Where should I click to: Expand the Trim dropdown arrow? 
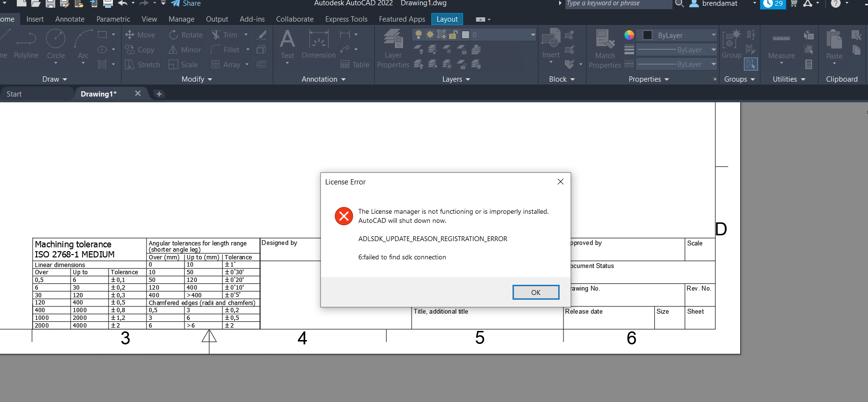(x=246, y=35)
